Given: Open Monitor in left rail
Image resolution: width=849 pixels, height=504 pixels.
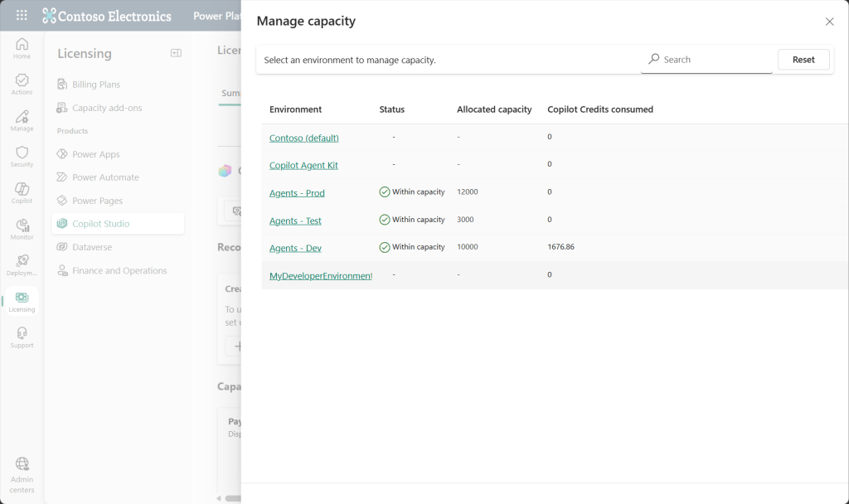Looking at the screenshot, I should pos(22,229).
